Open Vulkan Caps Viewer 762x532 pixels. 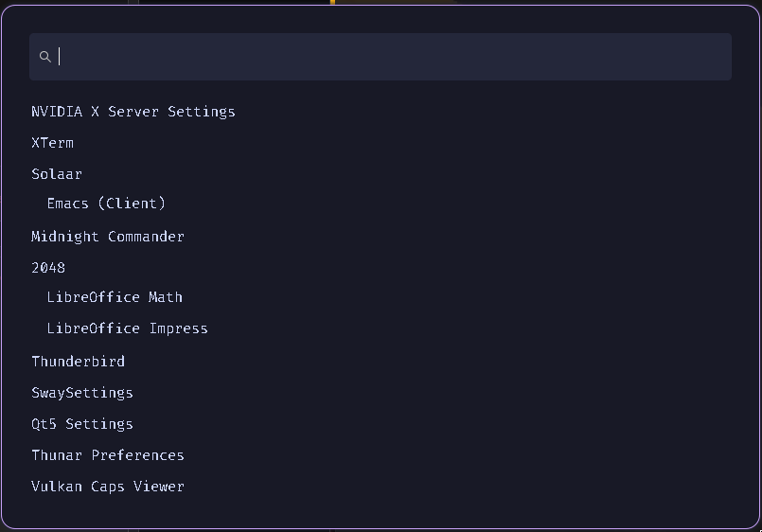(x=108, y=487)
